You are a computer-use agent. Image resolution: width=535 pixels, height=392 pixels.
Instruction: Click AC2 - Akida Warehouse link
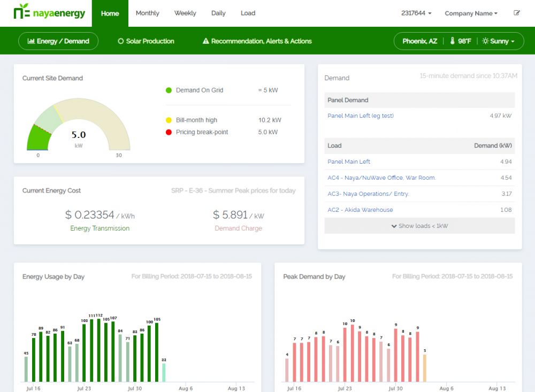coord(360,210)
